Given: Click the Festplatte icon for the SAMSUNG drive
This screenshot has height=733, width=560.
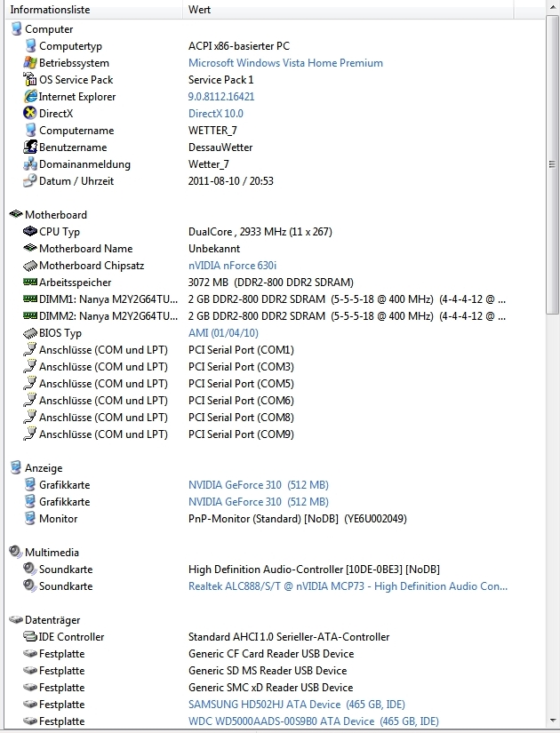Looking at the screenshot, I should coord(30,704).
